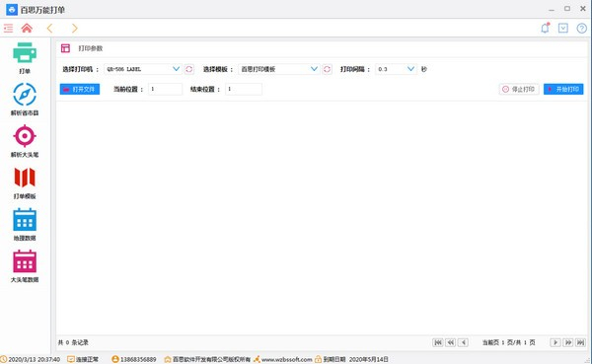The height and width of the screenshot is (364, 592).
Task: Close the 百思万能打单 window
Action: coord(583,9)
